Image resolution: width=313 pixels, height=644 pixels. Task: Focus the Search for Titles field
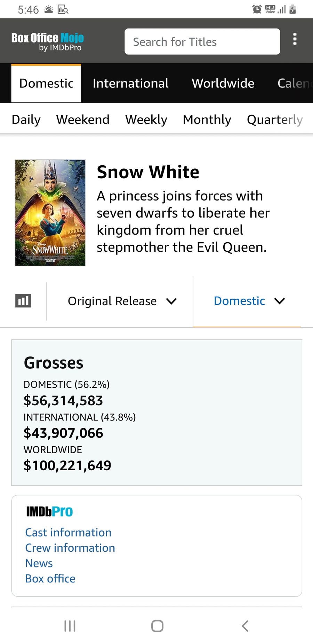click(202, 42)
